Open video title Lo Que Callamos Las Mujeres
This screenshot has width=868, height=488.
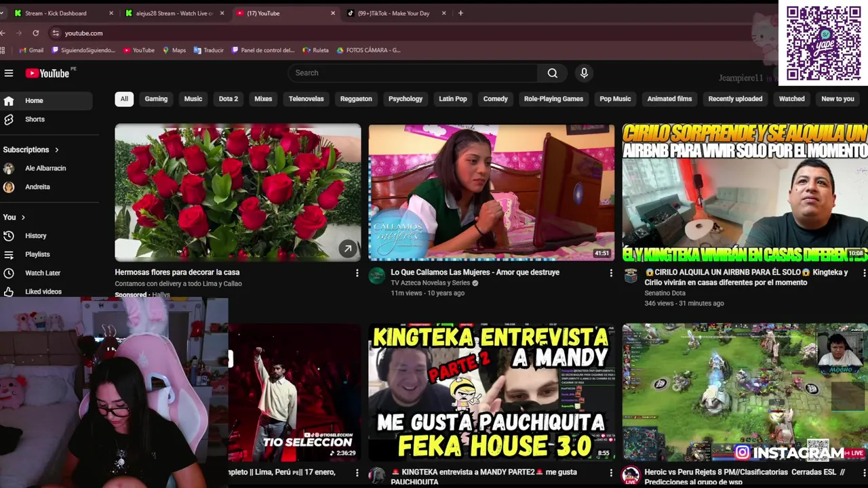coord(475,272)
